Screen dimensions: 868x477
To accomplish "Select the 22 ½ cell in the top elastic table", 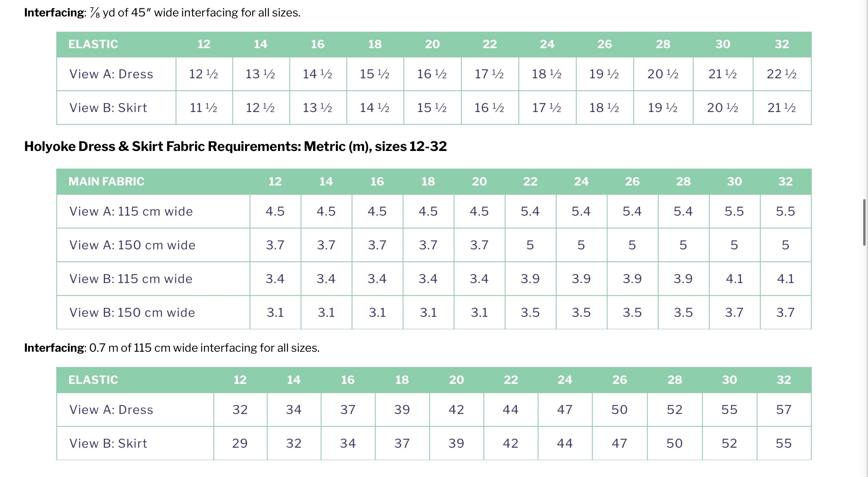I will (782, 74).
